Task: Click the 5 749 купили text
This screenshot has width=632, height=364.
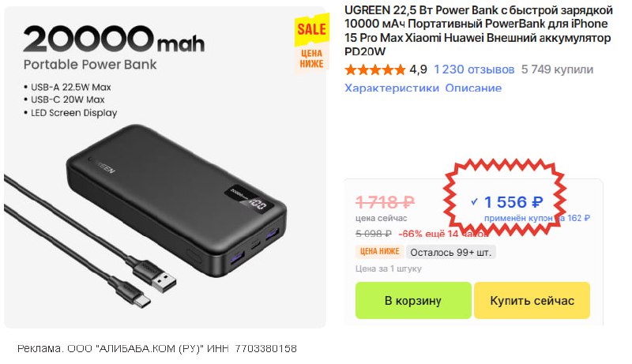Action: pos(557,69)
